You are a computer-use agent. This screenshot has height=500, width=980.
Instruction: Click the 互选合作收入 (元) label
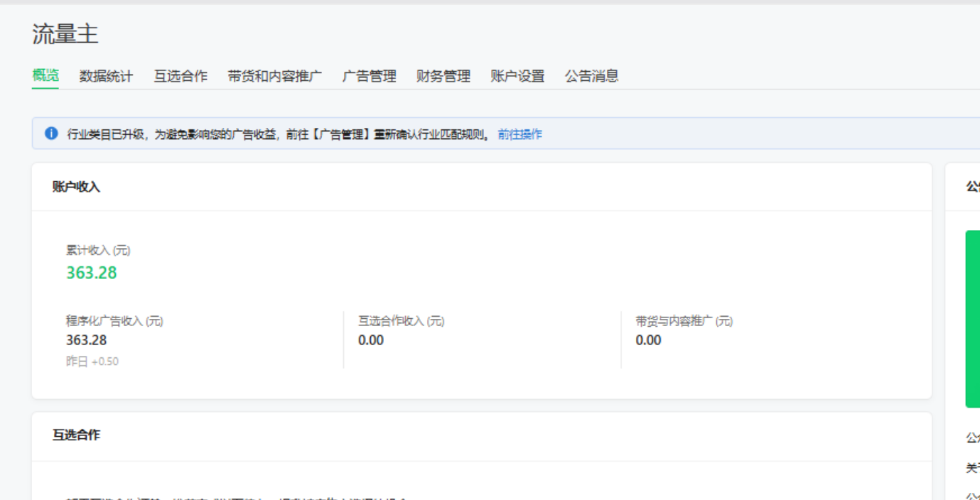(402, 321)
